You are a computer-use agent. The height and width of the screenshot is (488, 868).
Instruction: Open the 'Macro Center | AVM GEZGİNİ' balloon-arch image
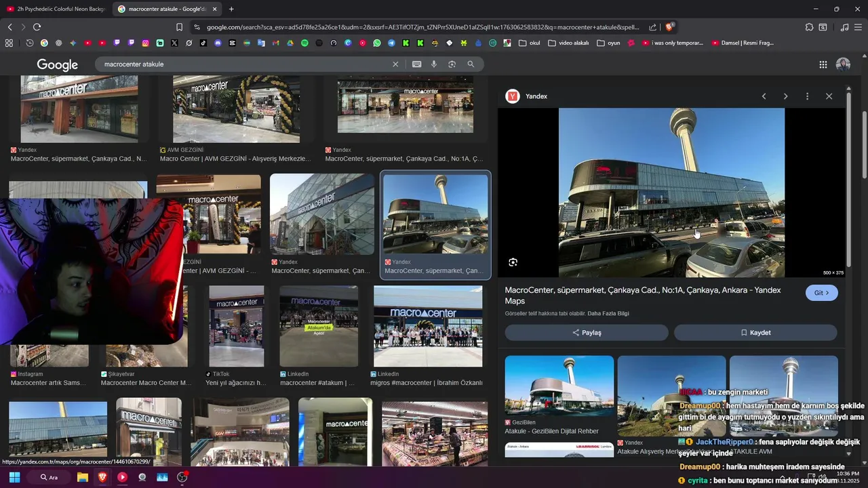click(236, 109)
